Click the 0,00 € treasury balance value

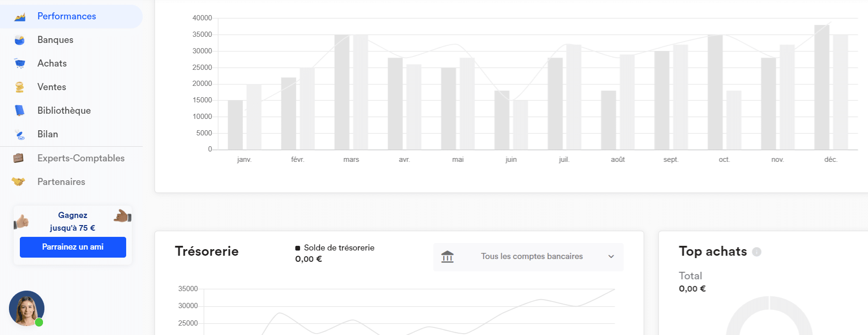click(x=309, y=259)
